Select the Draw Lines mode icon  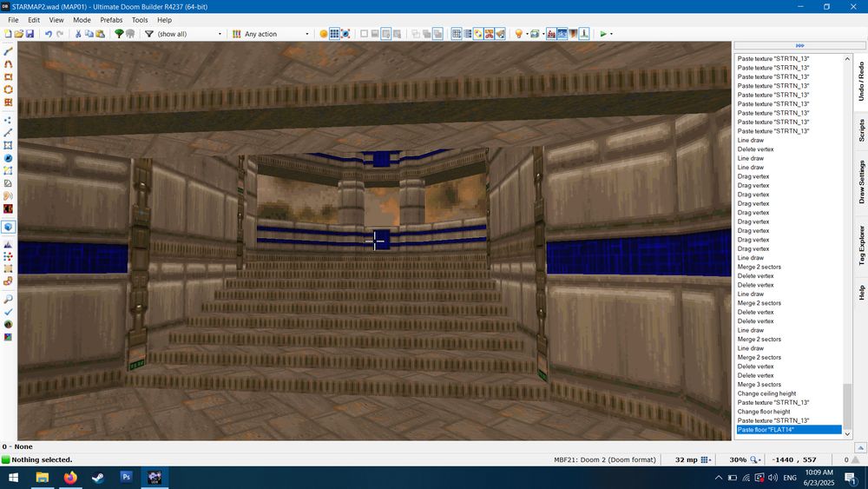click(x=9, y=51)
